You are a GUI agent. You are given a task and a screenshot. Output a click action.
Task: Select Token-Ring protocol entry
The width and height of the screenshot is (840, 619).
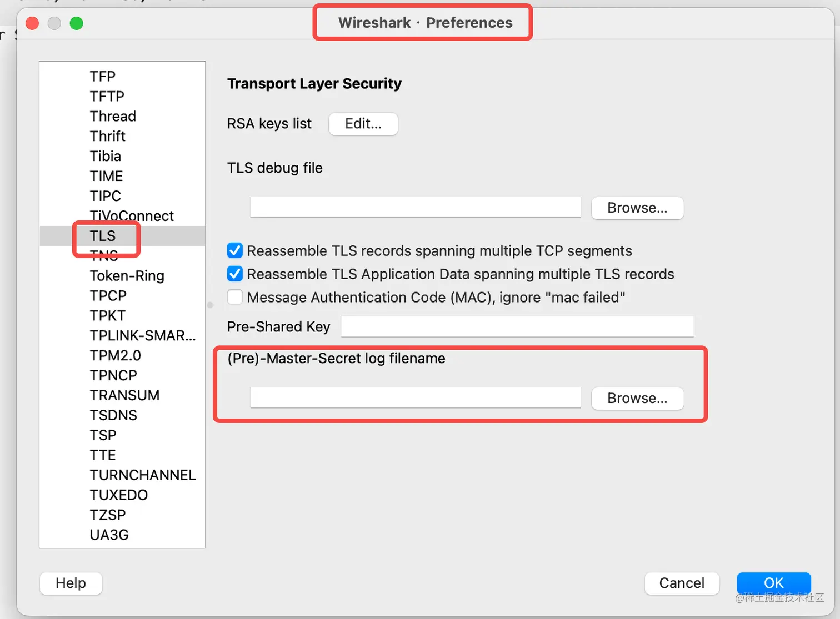pos(122,276)
